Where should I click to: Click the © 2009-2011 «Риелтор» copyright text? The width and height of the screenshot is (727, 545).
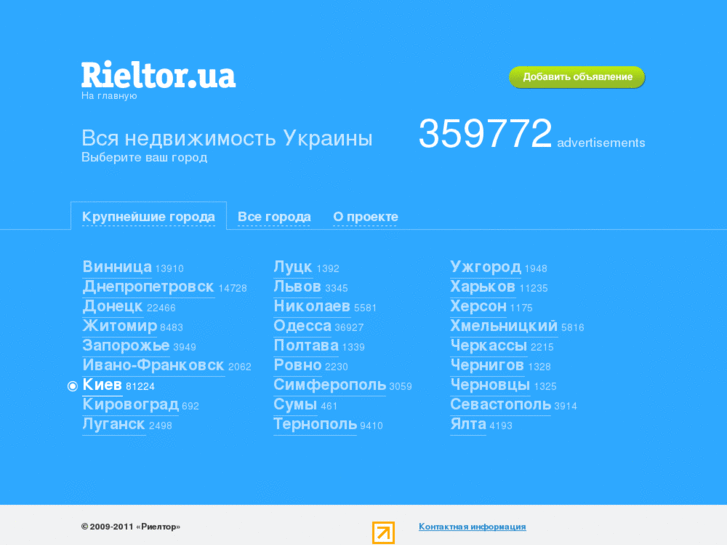131,527
